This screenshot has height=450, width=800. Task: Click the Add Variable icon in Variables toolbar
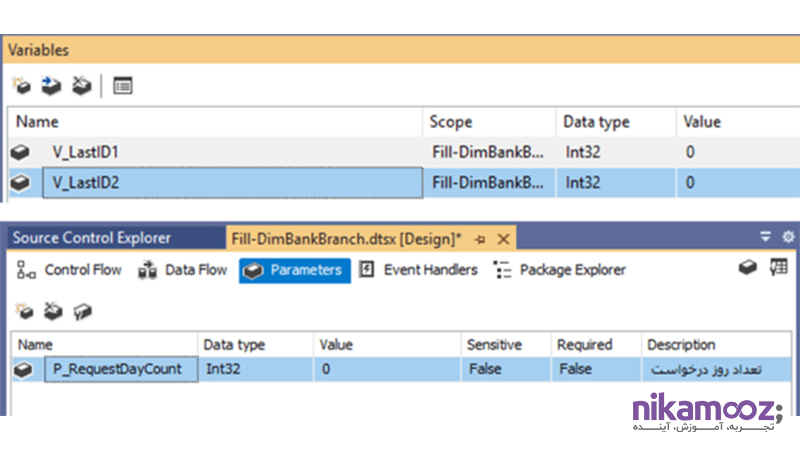(x=21, y=87)
